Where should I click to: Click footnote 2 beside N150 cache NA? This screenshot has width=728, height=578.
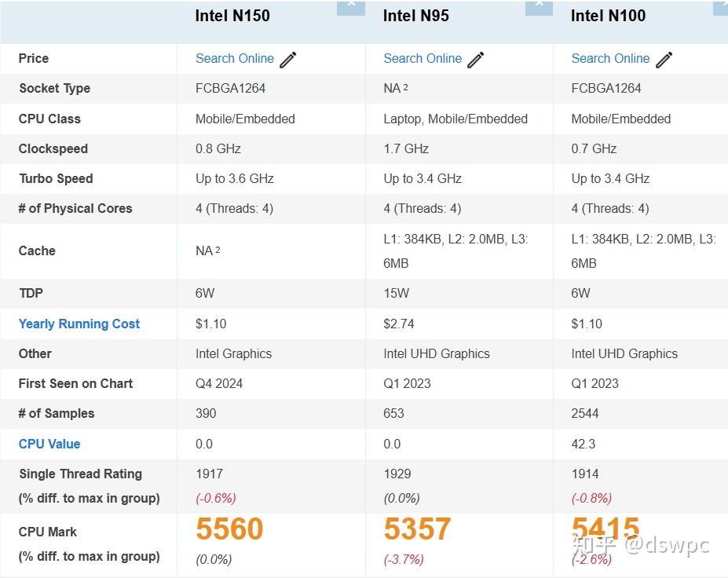(218, 251)
